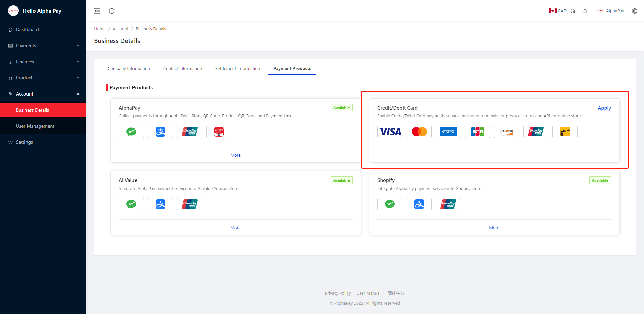644x314 pixels.
Task: Click the VISA card logo
Action: pyautogui.click(x=390, y=132)
